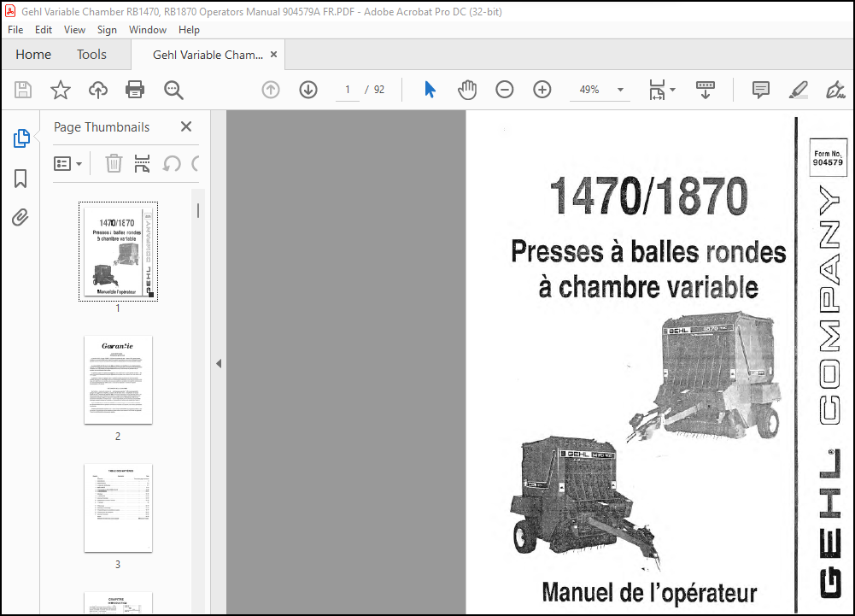Zoom in with plus icon
The height and width of the screenshot is (616, 855).
tap(542, 90)
